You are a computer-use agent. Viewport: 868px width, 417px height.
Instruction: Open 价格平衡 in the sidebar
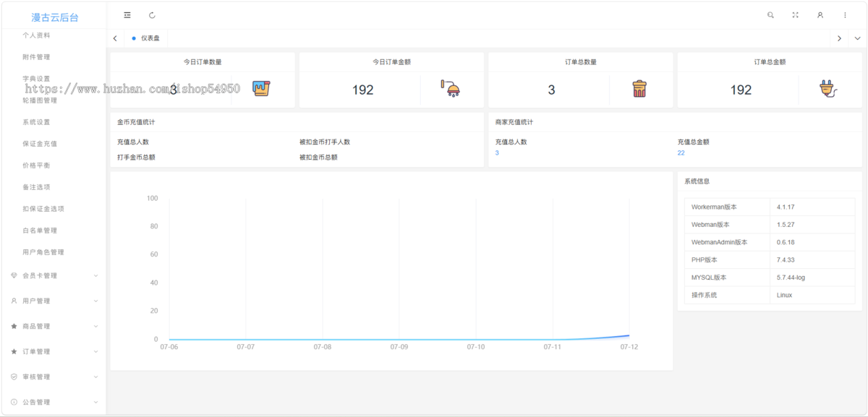coord(36,165)
